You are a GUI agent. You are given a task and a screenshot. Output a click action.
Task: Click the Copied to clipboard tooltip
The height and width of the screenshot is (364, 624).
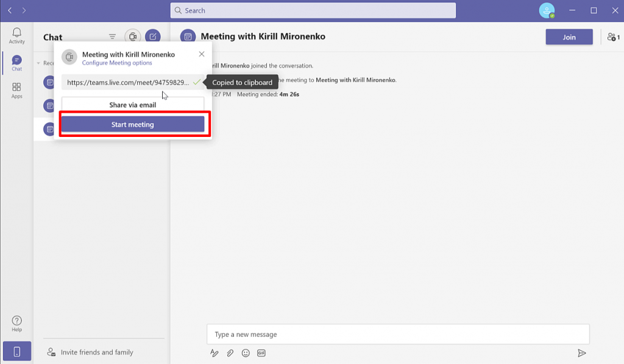[x=242, y=82]
